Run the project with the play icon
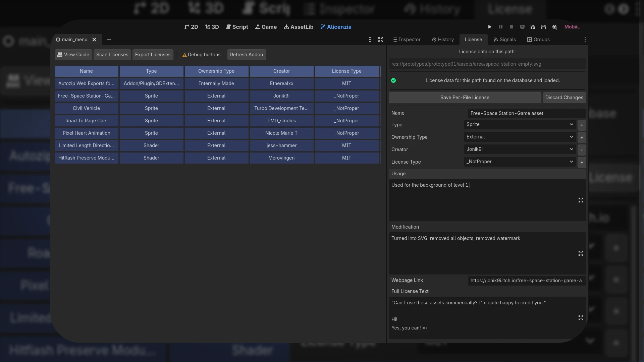Screen dimensions: 644x362 490,27
